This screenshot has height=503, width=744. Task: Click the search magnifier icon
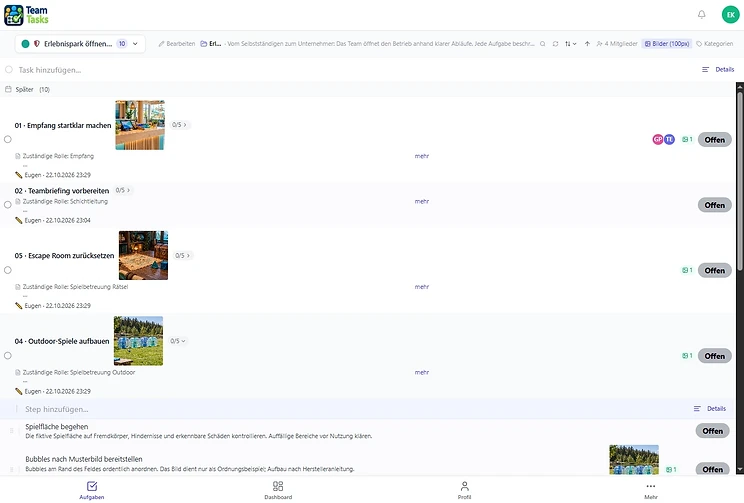(x=542, y=44)
